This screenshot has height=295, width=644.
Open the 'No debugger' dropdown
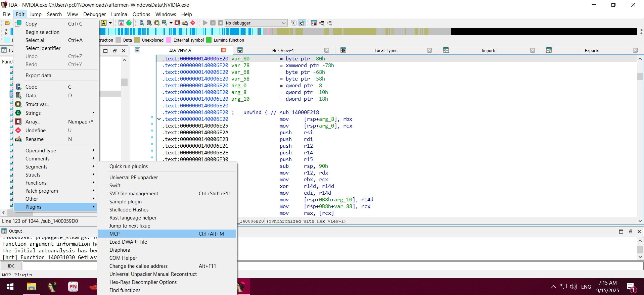coord(256,23)
